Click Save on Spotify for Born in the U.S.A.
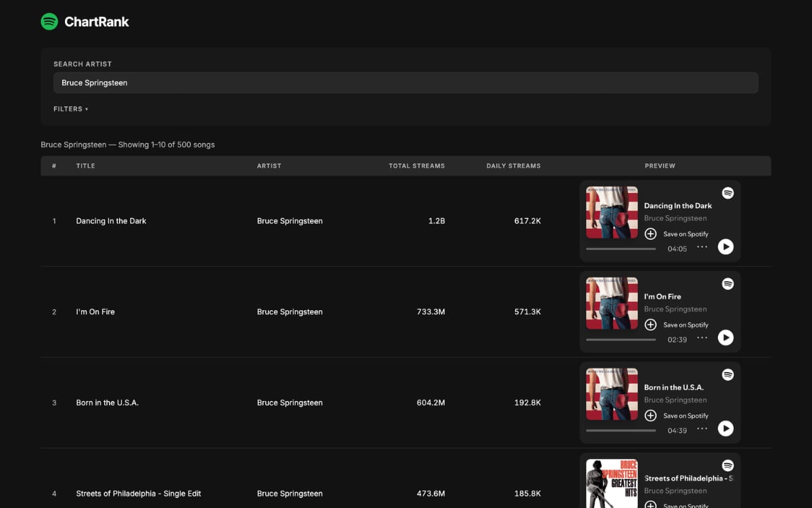Screen dimensions: 812x508 click(686, 415)
